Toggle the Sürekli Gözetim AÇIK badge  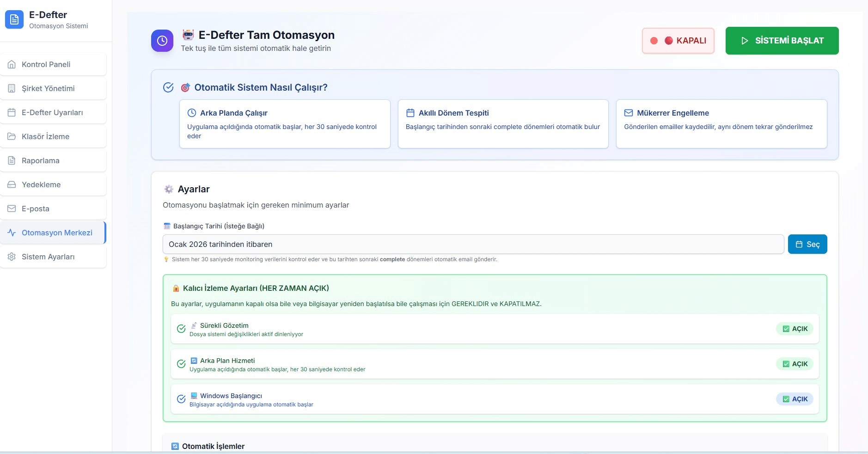point(795,329)
